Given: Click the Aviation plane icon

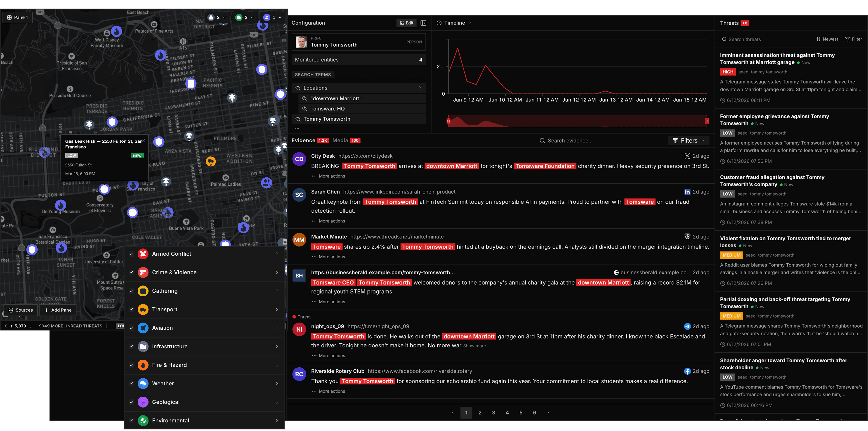Looking at the screenshot, I should click(x=143, y=328).
